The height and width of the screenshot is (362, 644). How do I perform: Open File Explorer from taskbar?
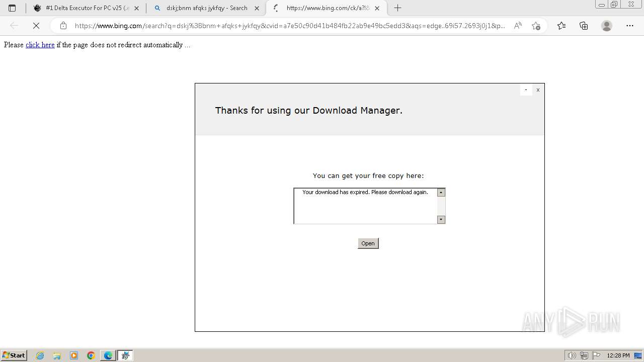click(57, 355)
